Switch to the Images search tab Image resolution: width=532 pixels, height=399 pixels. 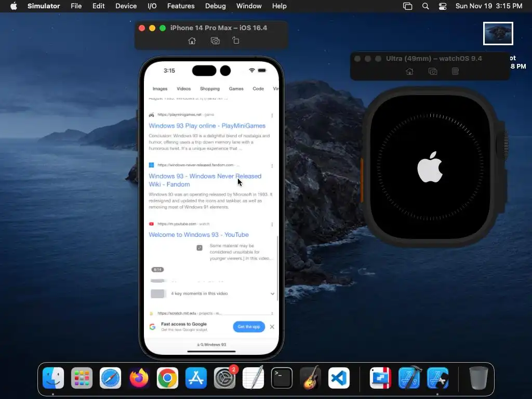click(160, 88)
